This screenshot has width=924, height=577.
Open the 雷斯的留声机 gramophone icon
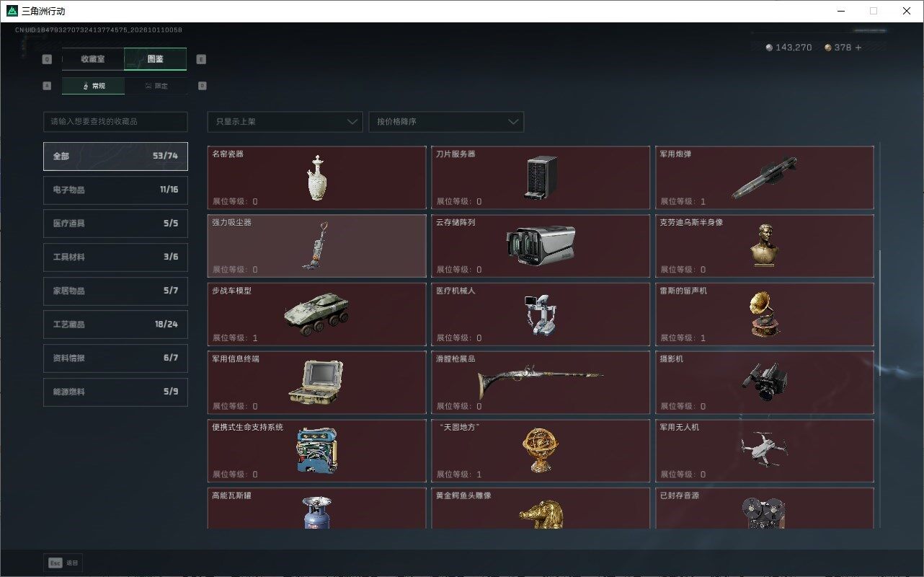click(x=764, y=314)
